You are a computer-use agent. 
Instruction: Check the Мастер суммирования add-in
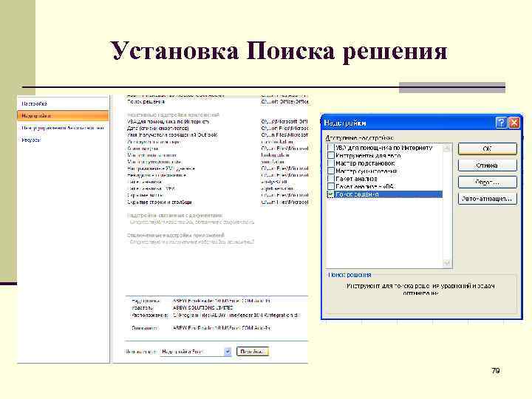click(x=331, y=171)
